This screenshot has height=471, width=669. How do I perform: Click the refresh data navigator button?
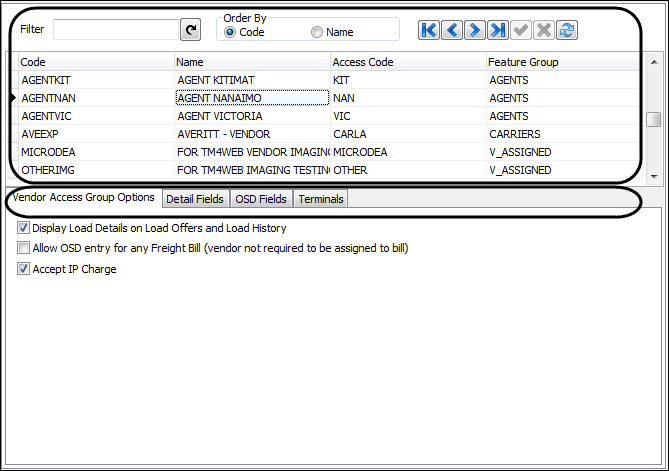pos(567,30)
